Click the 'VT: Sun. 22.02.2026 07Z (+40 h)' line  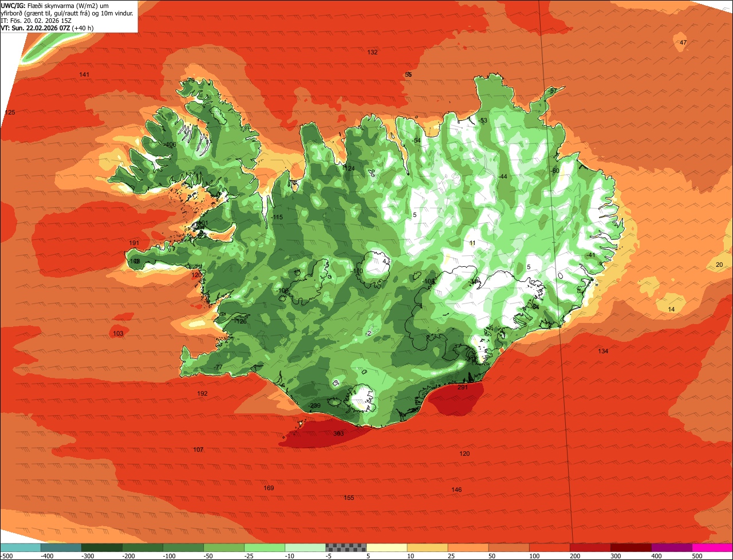[x=47, y=27]
